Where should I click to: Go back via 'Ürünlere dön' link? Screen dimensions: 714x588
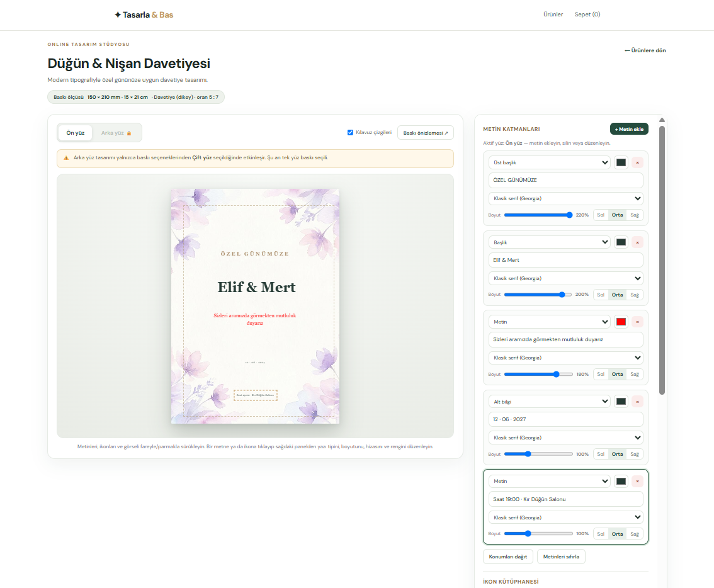[645, 50]
